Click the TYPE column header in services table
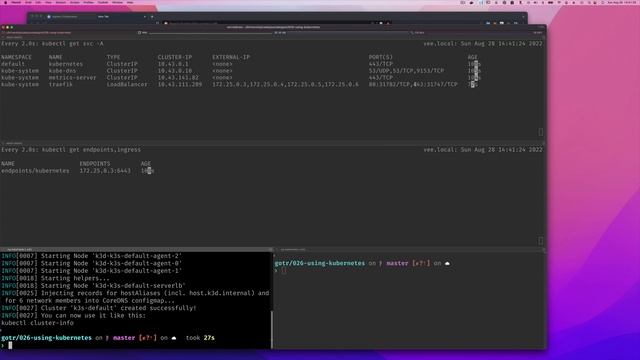Image resolution: width=640 pixels, height=360 pixels. click(113, 57)
